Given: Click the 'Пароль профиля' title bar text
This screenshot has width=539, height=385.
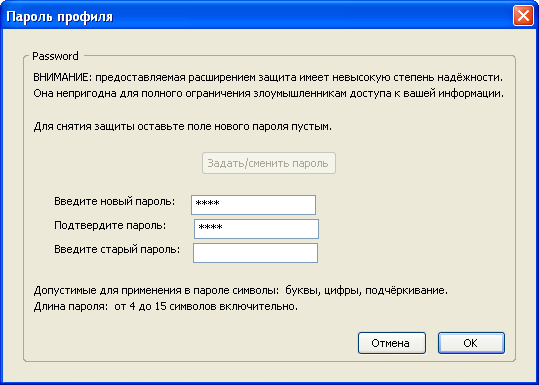Looking at the screenshot, I should pyautogui.click(x=60, y=16).
